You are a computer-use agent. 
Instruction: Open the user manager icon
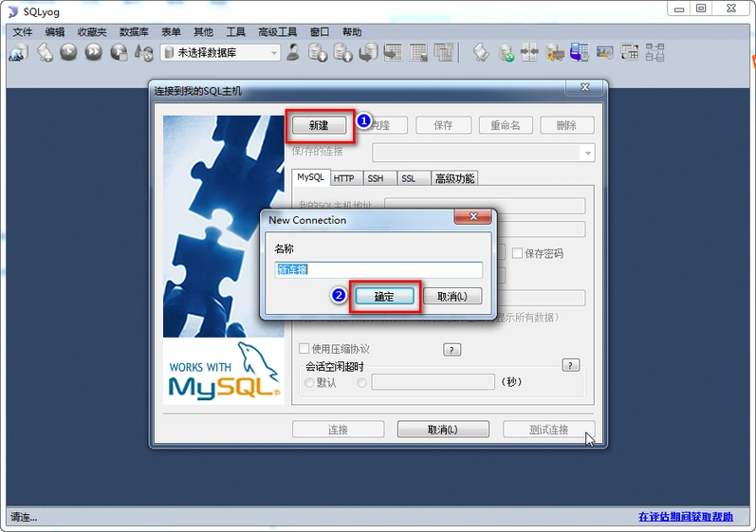point(292,52)
